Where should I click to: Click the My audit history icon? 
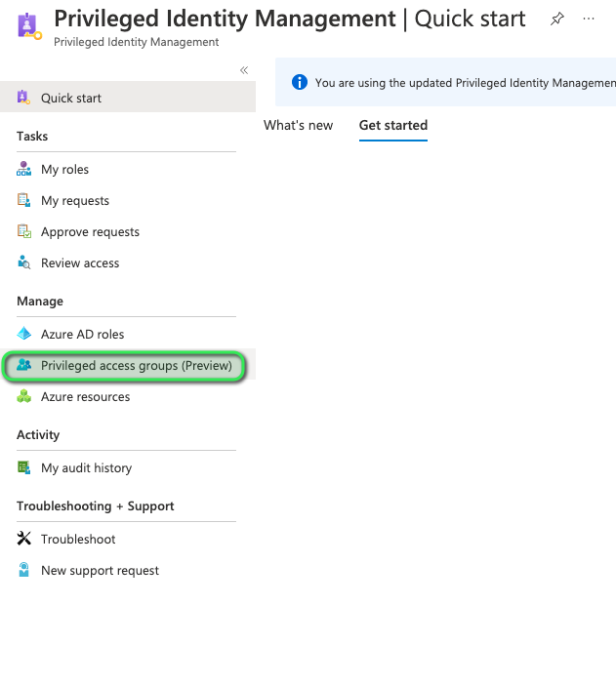[23, 467]
